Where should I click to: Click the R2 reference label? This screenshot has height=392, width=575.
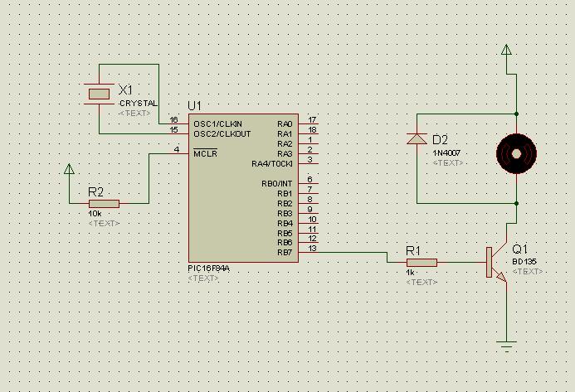point(95,191)
